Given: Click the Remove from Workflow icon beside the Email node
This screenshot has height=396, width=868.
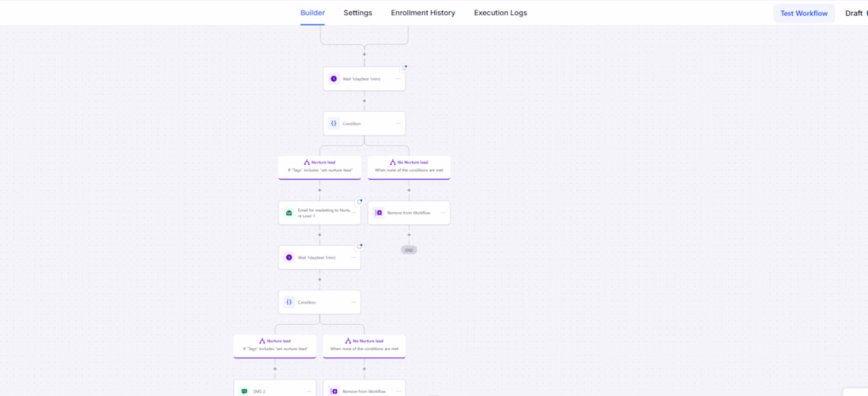Looking at the screenshot, I should click(378, 213).
